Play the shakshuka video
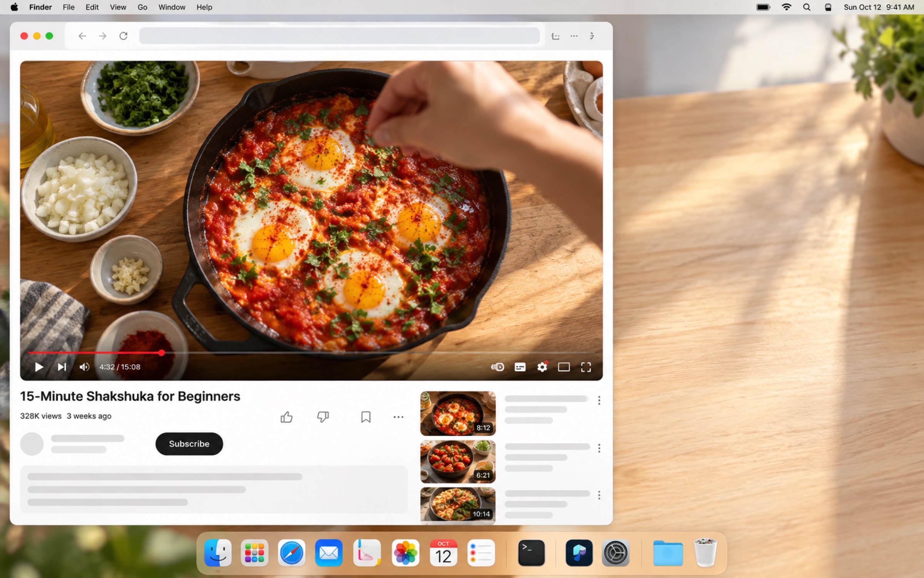The width and height of the screenshot is (924, 578). (x=39, y=367)
